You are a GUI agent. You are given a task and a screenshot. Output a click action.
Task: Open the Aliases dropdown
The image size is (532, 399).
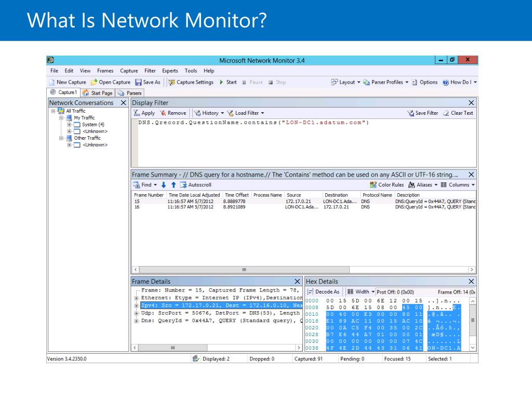423,184
